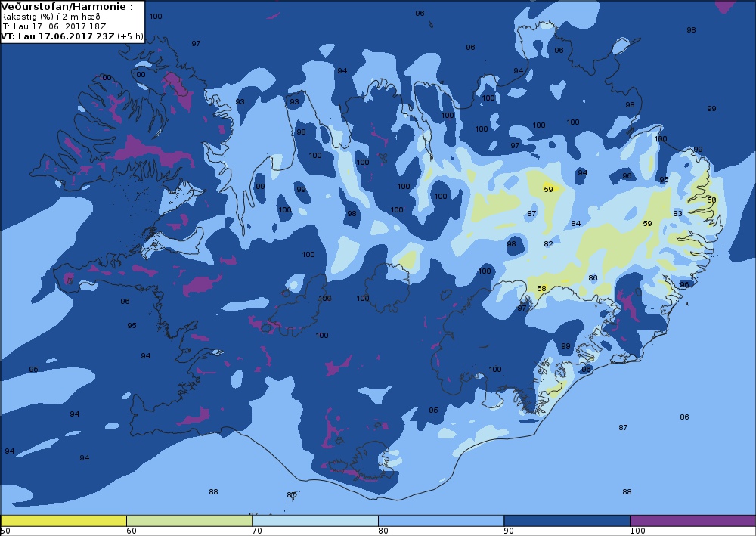Click the 'IT: Lau 17. 06. 2017 18Z' line

53,26
